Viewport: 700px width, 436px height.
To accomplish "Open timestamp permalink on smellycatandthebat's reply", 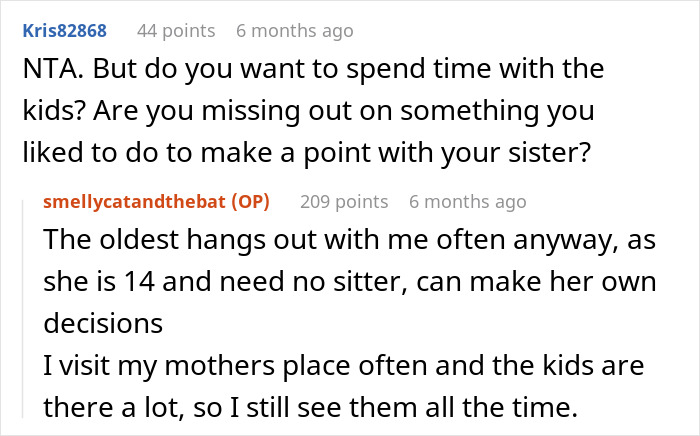I will (467, 202).
